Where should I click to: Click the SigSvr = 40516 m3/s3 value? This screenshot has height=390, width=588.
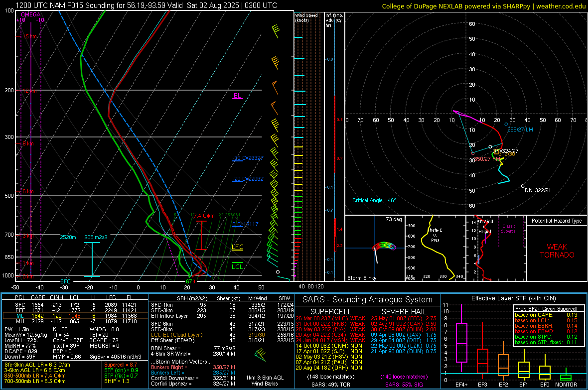coord(116,357)
